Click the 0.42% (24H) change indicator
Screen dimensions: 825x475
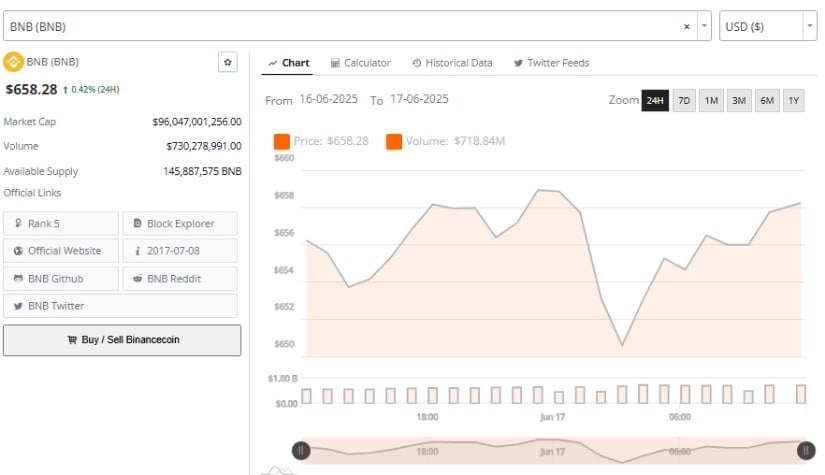tap(91, 90)
